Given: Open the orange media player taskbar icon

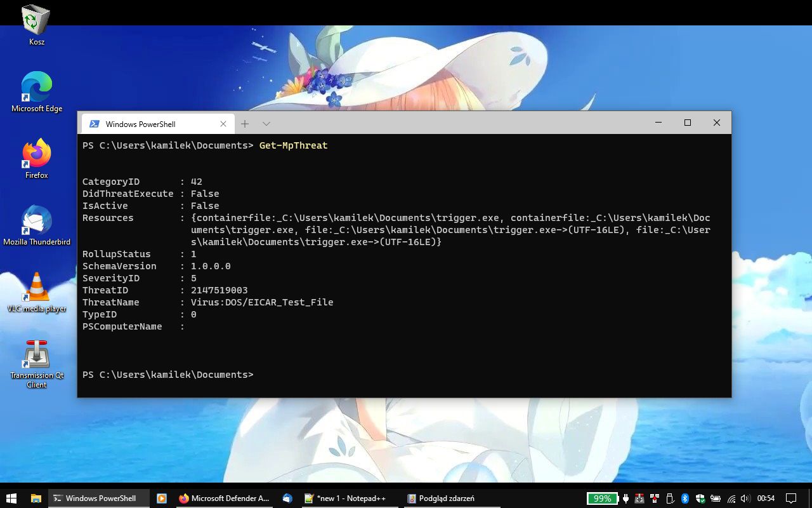Looking at the screenshot, I should coord(162,498).
